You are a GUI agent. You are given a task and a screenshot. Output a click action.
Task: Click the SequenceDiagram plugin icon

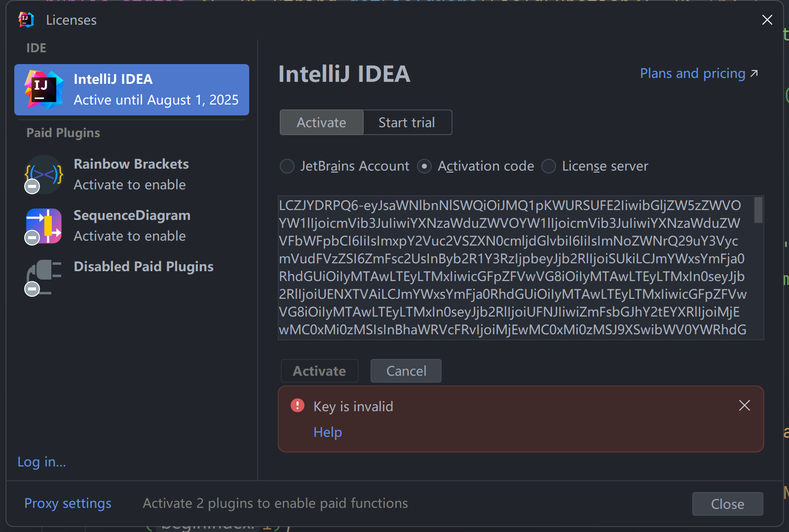pos(44,226)
